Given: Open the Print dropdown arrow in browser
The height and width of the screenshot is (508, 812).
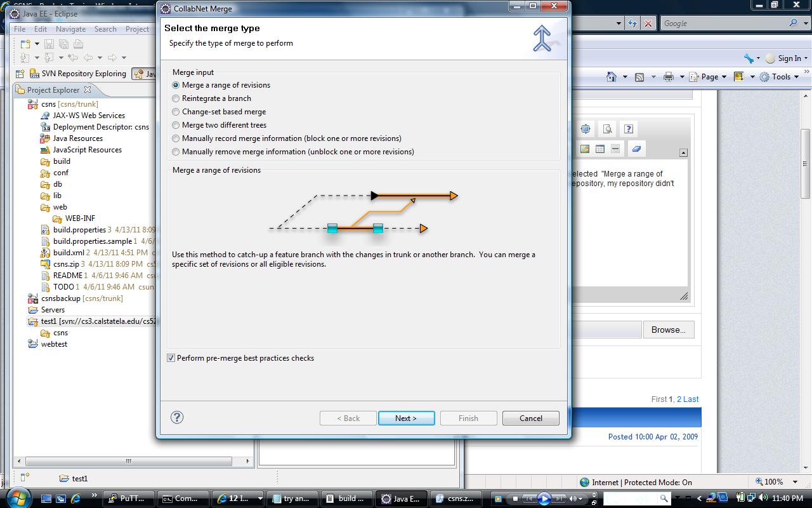Looking at the screenshot, I should tap(682, 77).
